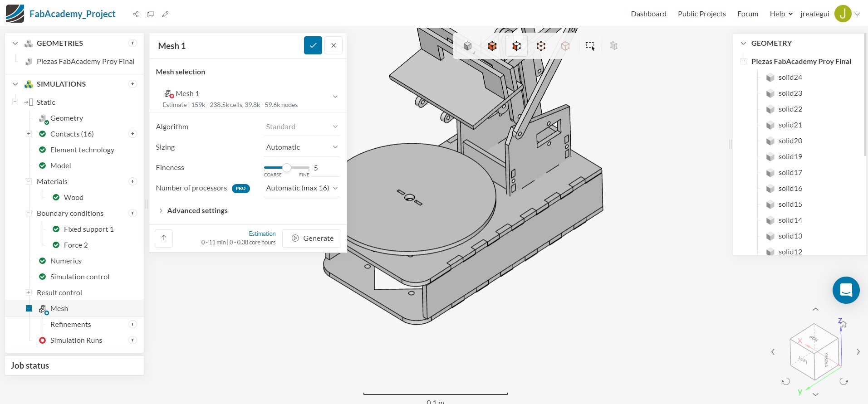Select the Wood material
The width and height of the screenshot is (868, 404).
(x=74, y=197)
